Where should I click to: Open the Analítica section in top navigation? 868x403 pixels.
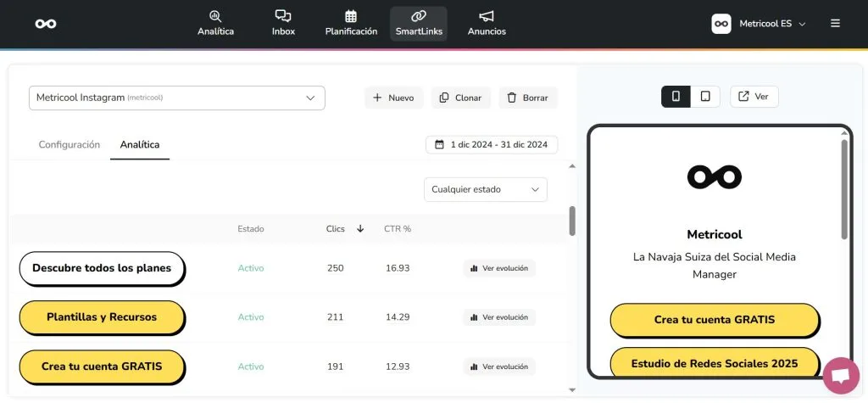[215, 24]
